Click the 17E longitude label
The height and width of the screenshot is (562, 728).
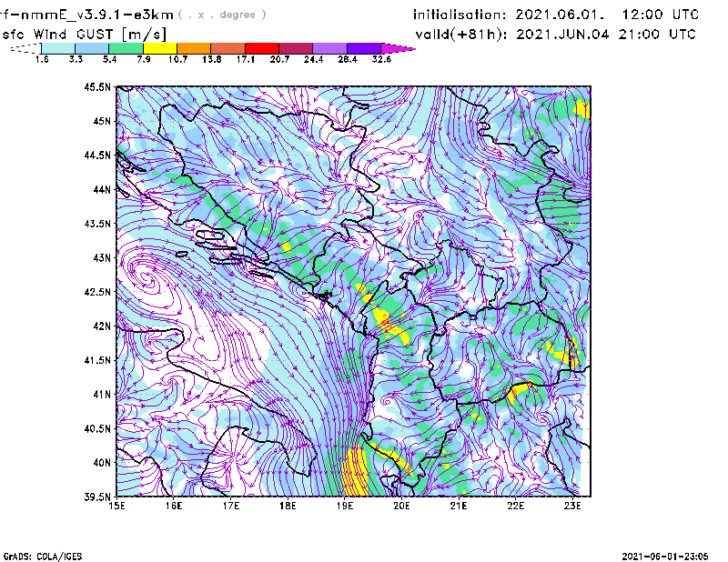click(231, 506)
